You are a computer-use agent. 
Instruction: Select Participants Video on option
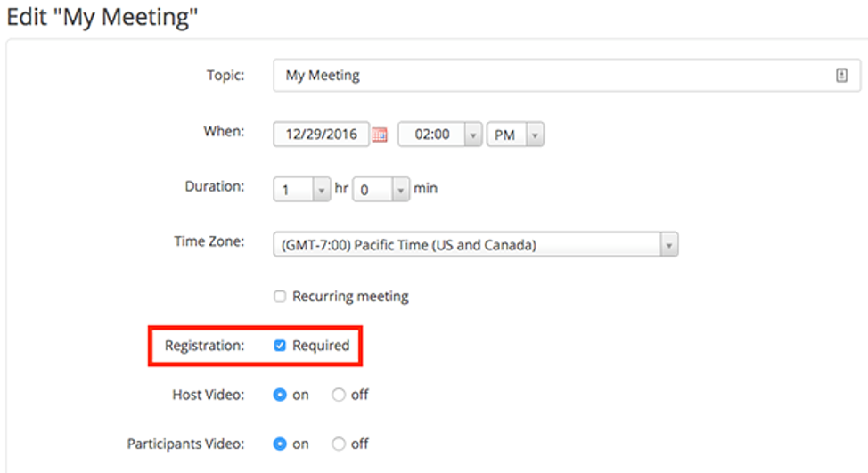coord(280,444)
